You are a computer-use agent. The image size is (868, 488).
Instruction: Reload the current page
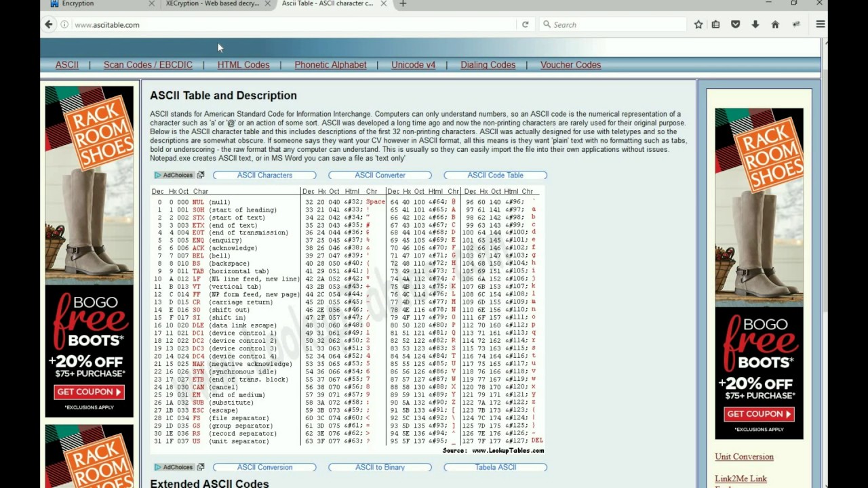(525, 24)
